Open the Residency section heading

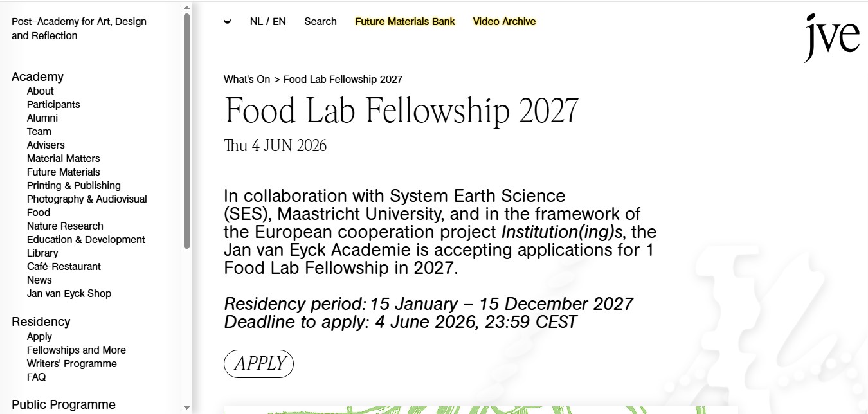pyautogui.click(x=41, y=321)
